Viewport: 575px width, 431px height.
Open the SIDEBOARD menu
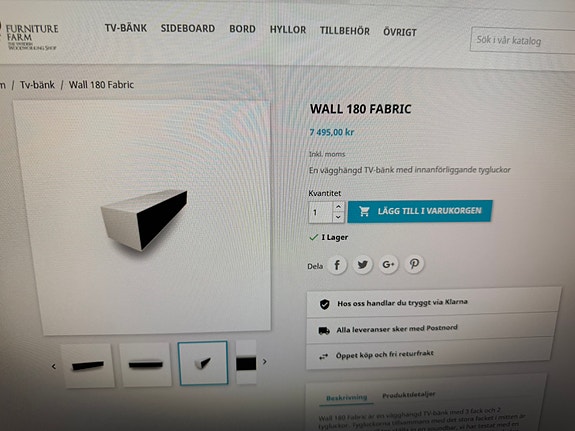(188, 29)
